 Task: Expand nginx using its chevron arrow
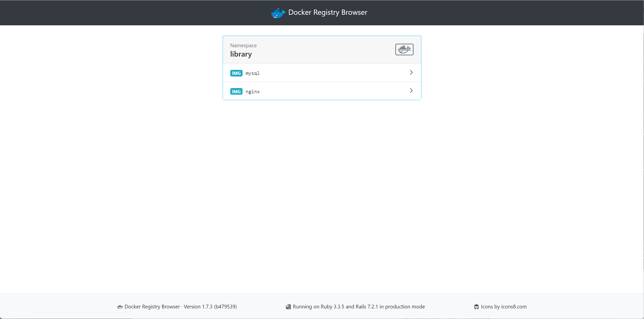pos(411,91)
